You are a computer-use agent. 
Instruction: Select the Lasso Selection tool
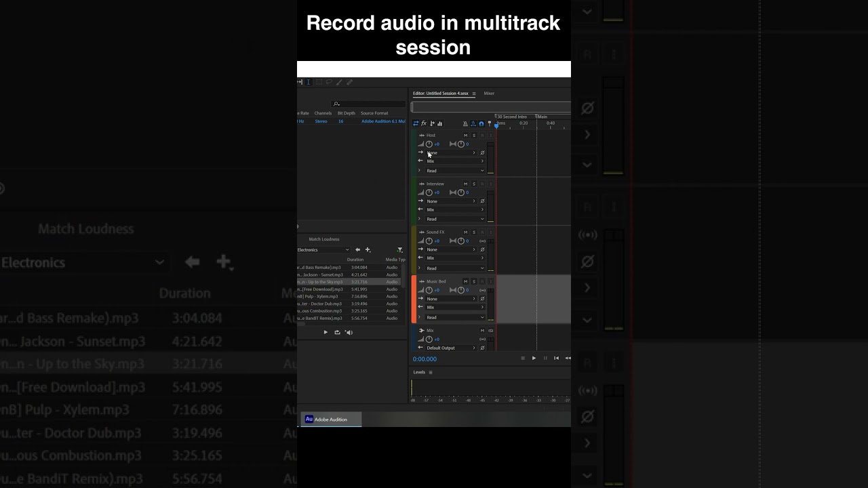329,82
